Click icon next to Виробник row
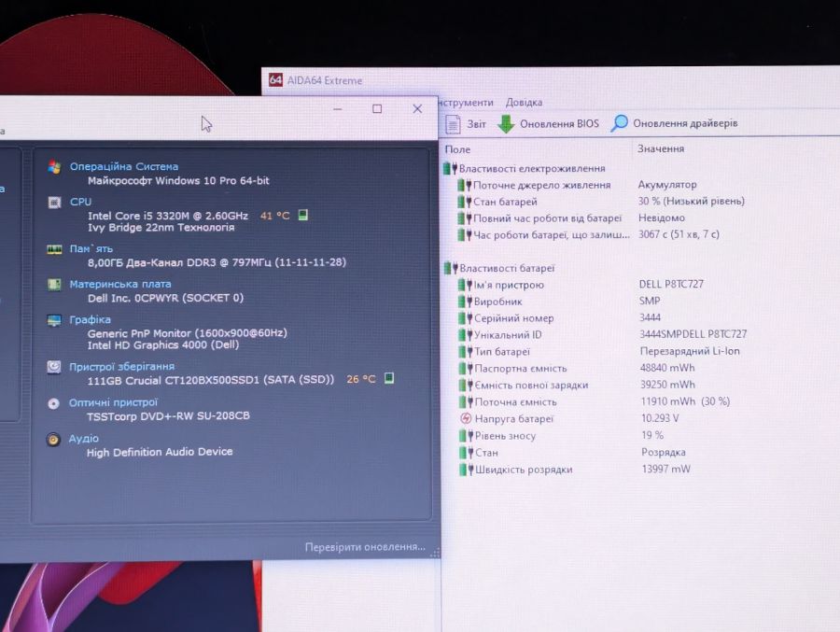This screenshot has height=632, width=840. (465, 302)
